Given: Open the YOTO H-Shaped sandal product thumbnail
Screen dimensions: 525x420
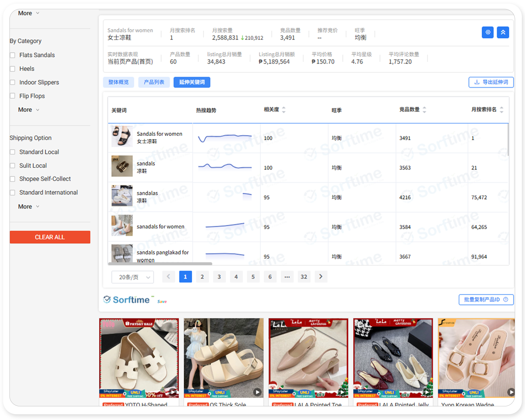Looking at the screenshot, I should (139, 358).
